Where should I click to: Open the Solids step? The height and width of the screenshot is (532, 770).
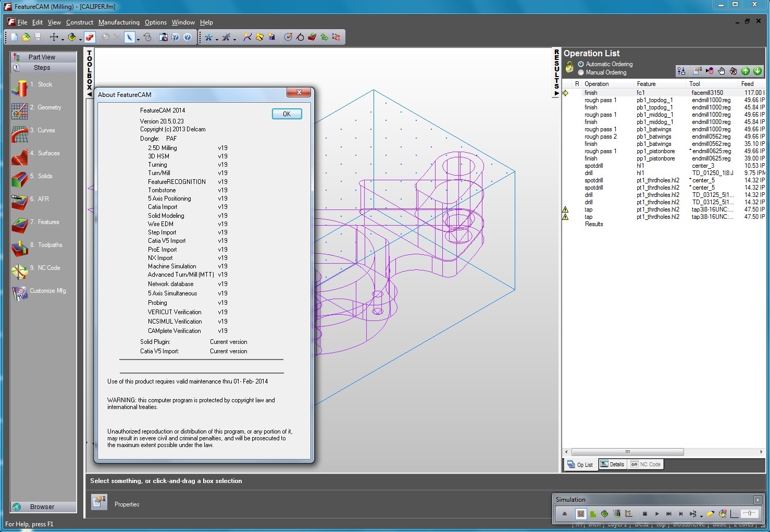[x=32, y=179]
